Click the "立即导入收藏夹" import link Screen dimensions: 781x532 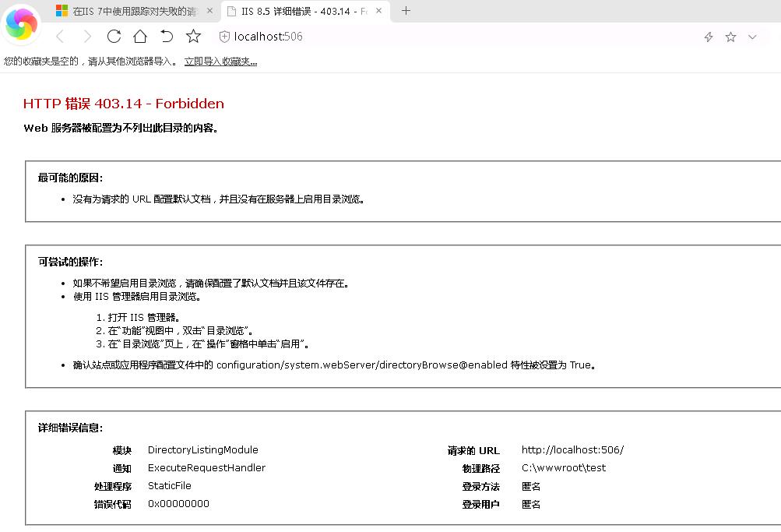220,62
